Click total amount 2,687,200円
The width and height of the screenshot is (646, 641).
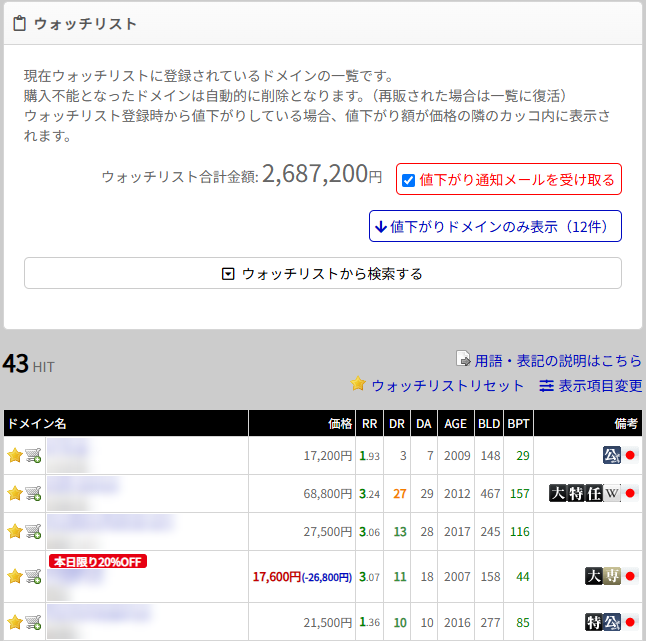tap(322, 174)
